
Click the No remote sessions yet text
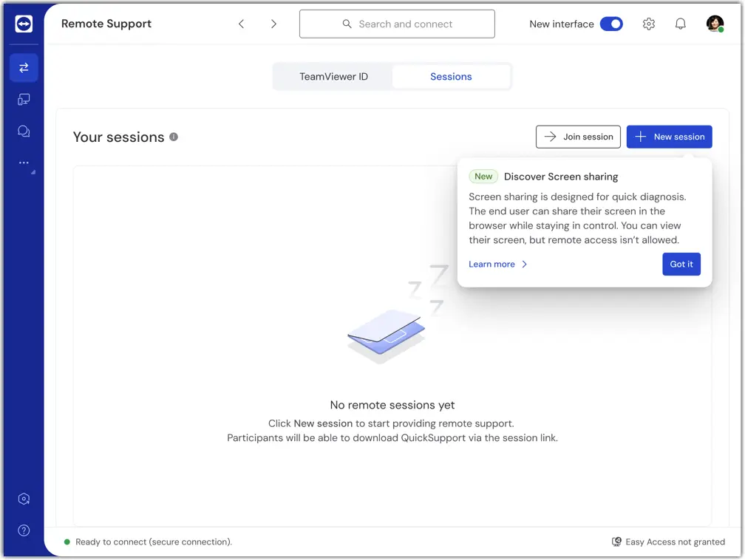click(392, 405)
